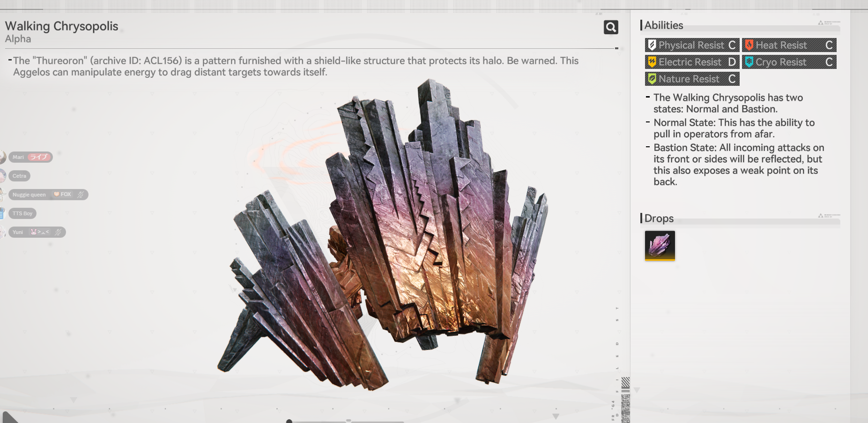Select the Yuni voice chat name
The height and width of the screenshot is (423, 868).
[x=18, y=232]
